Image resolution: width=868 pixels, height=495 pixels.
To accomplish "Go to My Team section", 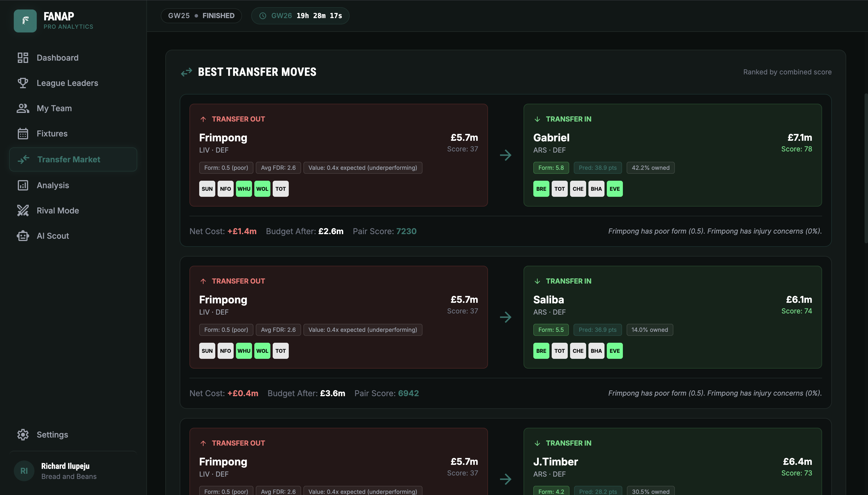I will 73,108.
